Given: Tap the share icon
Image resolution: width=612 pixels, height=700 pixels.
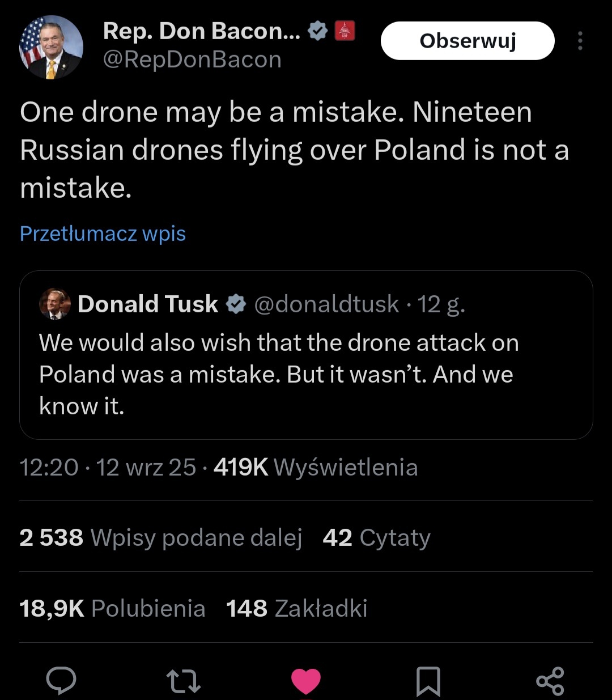Looking at the screenshot, I should click(550, 681).
